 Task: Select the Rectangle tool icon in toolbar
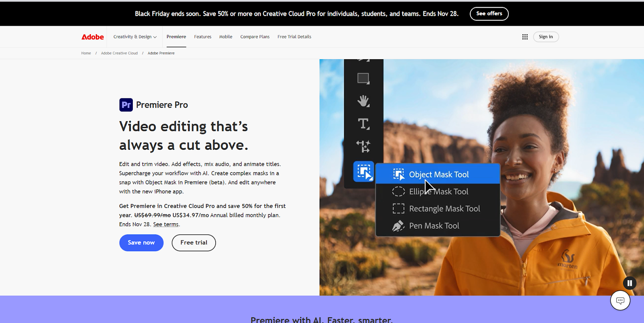[363, 78]
